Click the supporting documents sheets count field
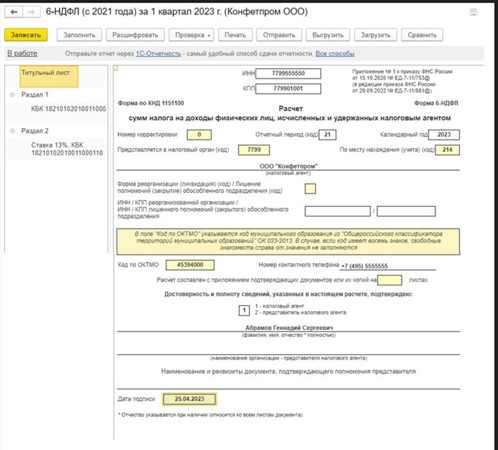 click(x=389, y=280)
